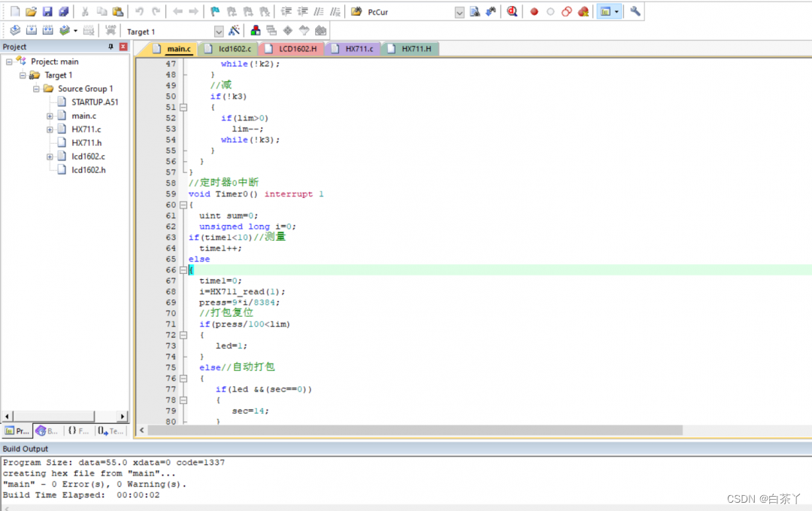Start the debug session with magnifier icon
Screen dimensions: 812x511
[512, 12]
